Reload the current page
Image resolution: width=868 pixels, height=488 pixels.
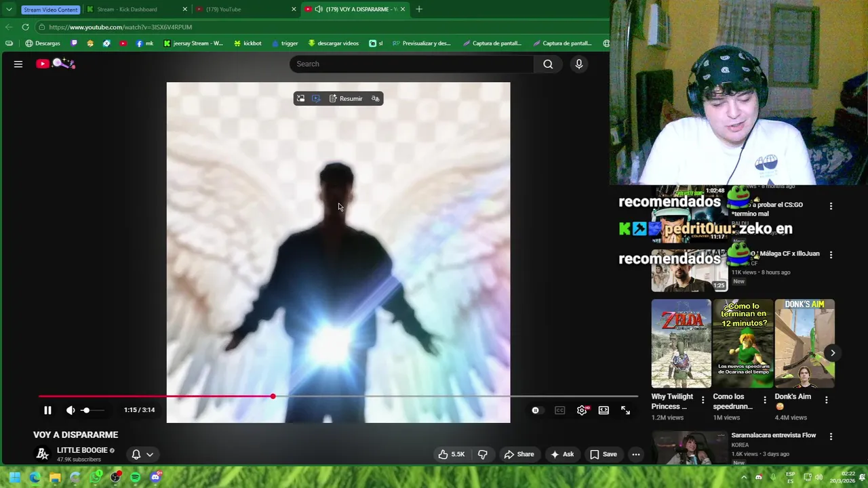pos(25,27)
